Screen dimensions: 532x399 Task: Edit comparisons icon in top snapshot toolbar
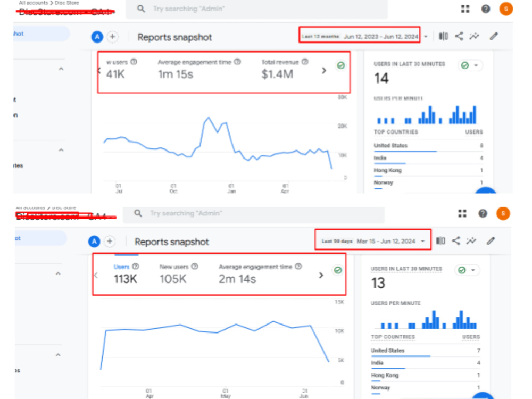click(x=443, y=36)
